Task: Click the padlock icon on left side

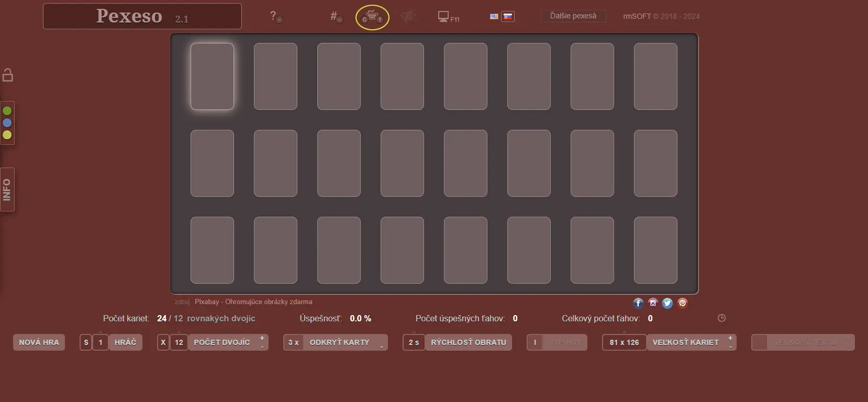Action: click(x=8, y=75)
